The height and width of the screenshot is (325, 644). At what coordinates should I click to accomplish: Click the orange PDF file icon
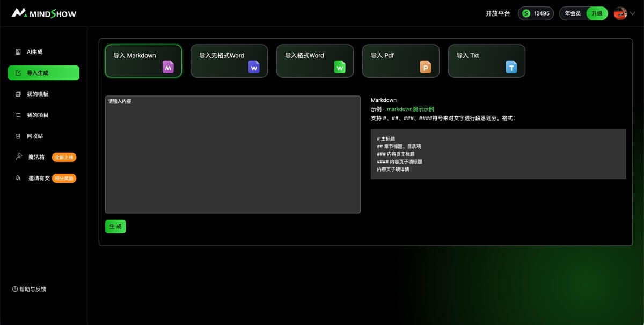tap(426, 67)
